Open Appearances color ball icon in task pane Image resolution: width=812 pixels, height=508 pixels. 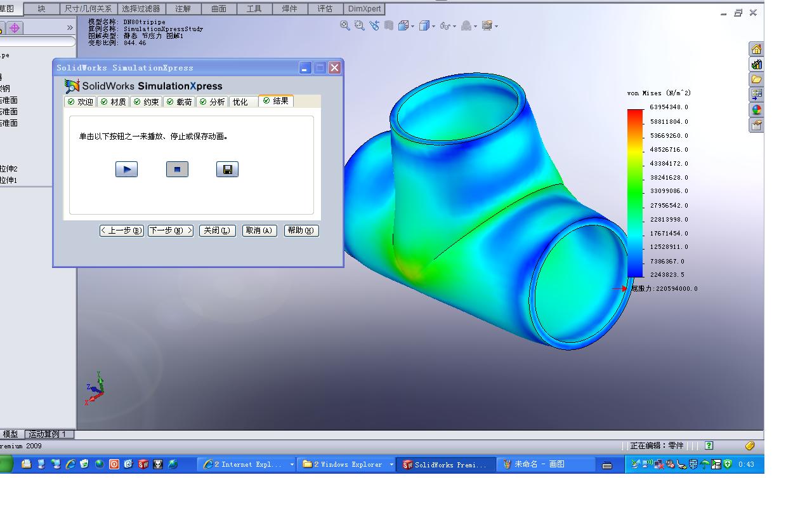pos(756,110)
